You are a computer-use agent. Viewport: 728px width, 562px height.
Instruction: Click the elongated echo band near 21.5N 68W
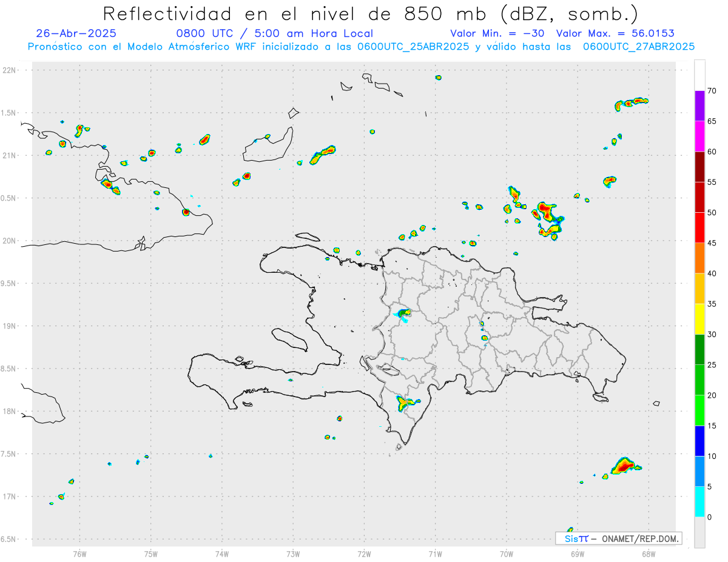pos(631,104)
